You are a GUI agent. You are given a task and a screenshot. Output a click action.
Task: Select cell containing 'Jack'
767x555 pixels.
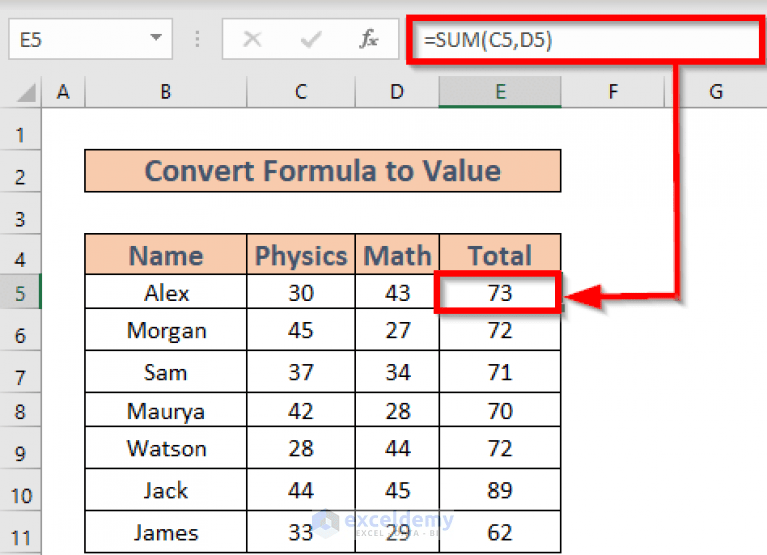pos(166,490)
